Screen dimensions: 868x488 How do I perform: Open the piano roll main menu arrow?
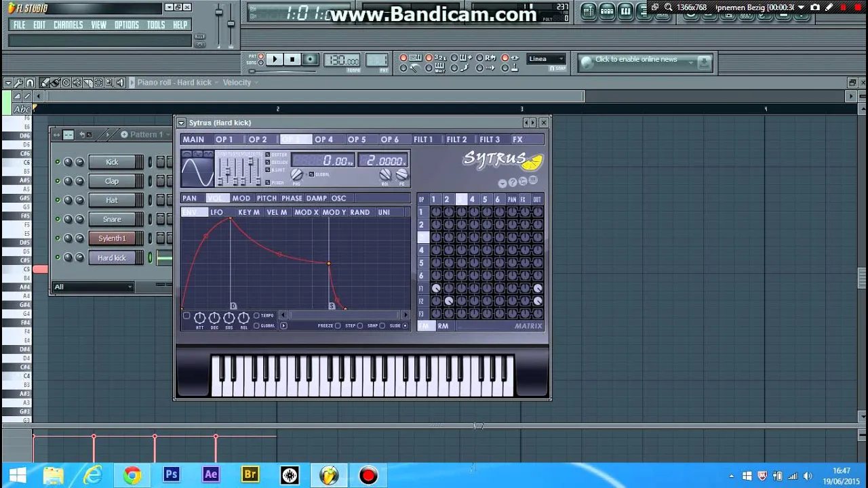[x=8, y=83]
